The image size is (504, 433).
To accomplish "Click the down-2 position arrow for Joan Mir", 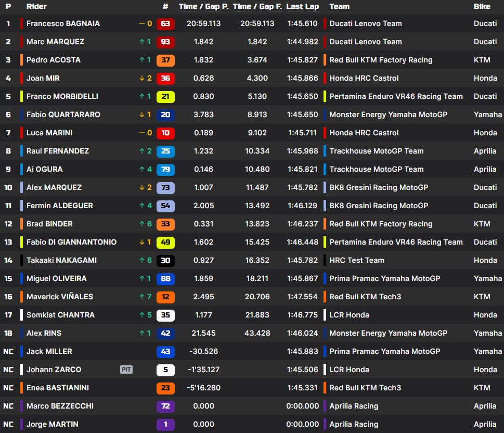I will tap(145, 78).
